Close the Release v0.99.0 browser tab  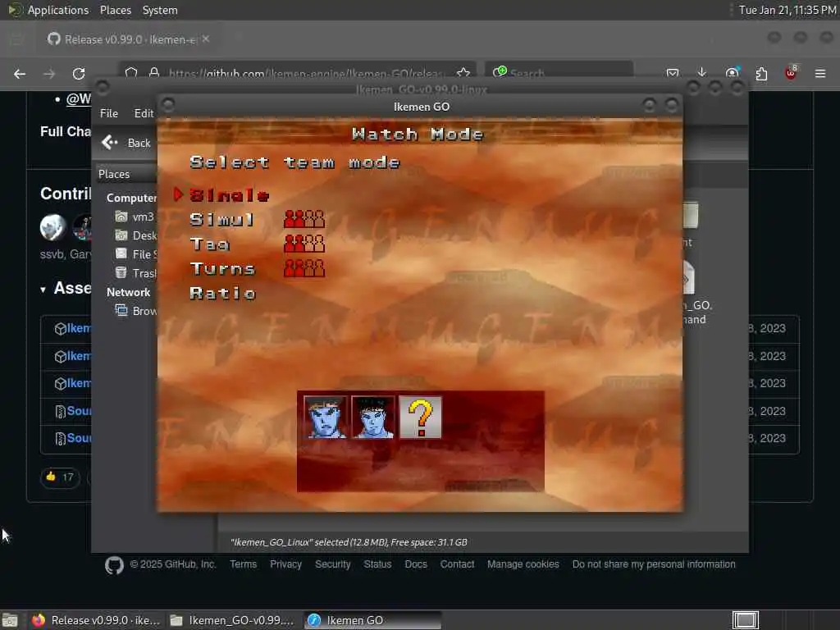click(x=206, y=39)
